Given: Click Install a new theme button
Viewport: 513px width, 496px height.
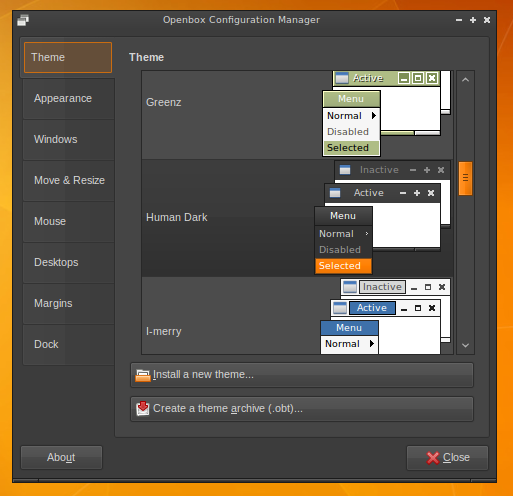Looking at the screenshot, I should (x=302, y=375).
